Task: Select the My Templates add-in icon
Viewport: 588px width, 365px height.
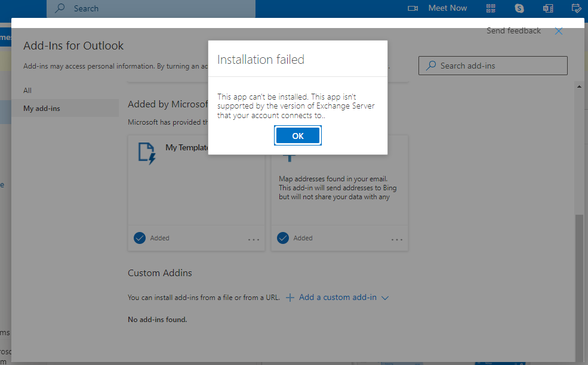Action: 146,152
